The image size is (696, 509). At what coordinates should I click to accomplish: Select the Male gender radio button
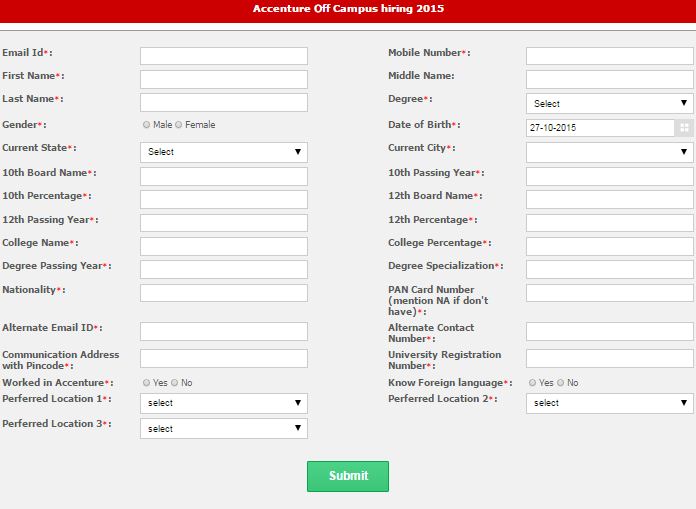pos(146,125)
